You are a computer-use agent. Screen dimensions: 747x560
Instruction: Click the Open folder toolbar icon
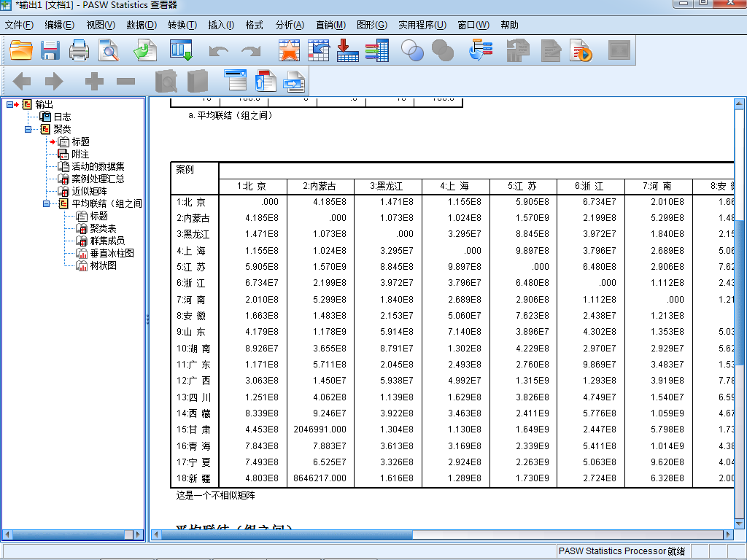pyautogui.click(x=21, y=50)
